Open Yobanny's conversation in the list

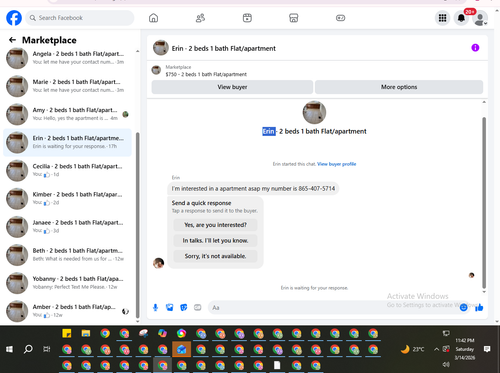tap(67, 283)
